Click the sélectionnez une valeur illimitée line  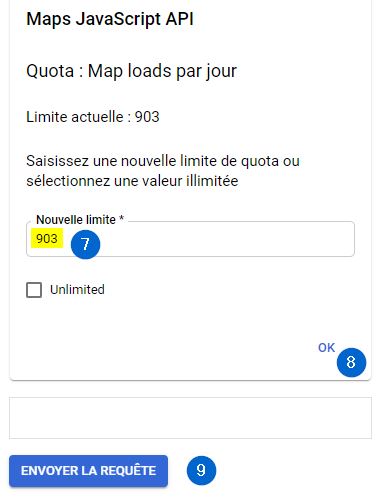click(x=132, y=181)
